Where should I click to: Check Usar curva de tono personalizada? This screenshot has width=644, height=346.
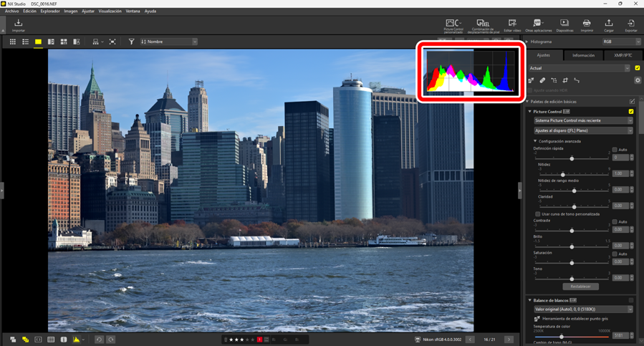[x=538, y=214]
